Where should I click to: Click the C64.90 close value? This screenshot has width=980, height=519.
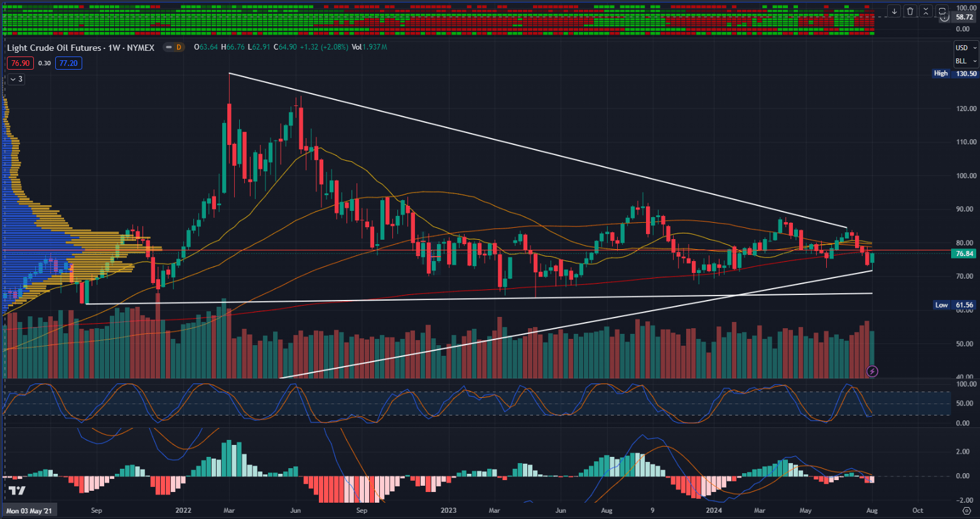285,47
